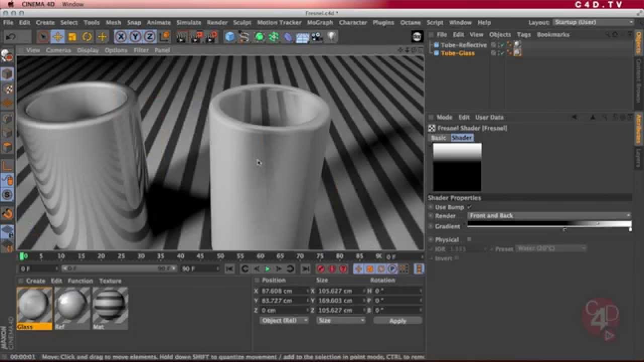The height and width of the screenshot is (362, 644).
Task: Add a Camera object icon
Action: coord(317,37)
